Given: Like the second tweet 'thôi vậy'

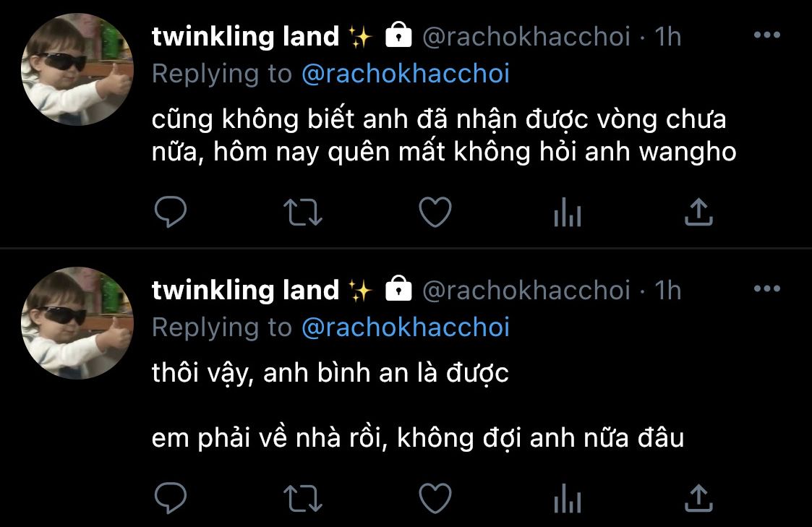Looking at the screenshot, I should click(x=435, y=497).
